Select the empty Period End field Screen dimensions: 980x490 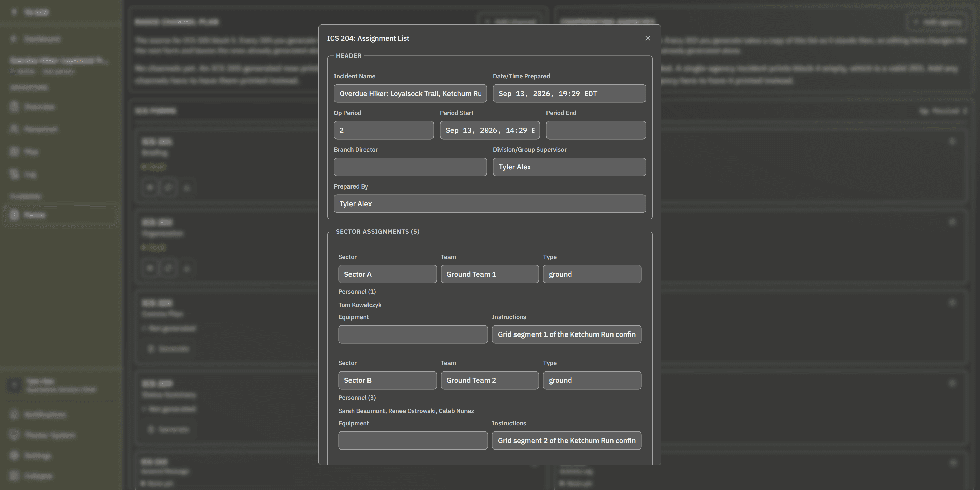596,130
